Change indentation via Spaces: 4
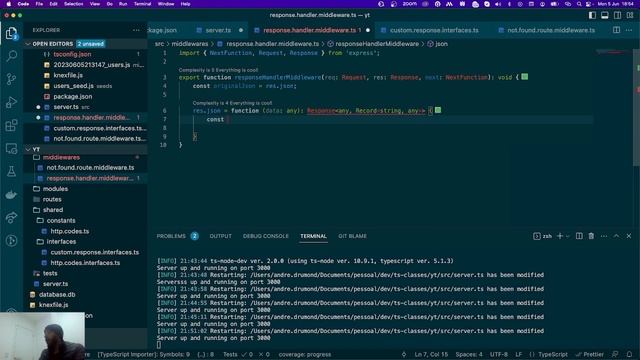Screen dimensions: 640x360 tap(469, 354)
